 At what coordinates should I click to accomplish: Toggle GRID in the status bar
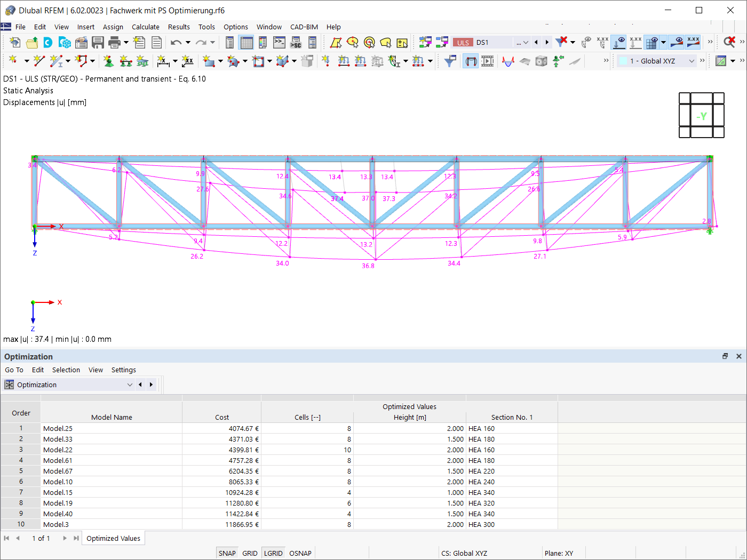coord(250,553)
